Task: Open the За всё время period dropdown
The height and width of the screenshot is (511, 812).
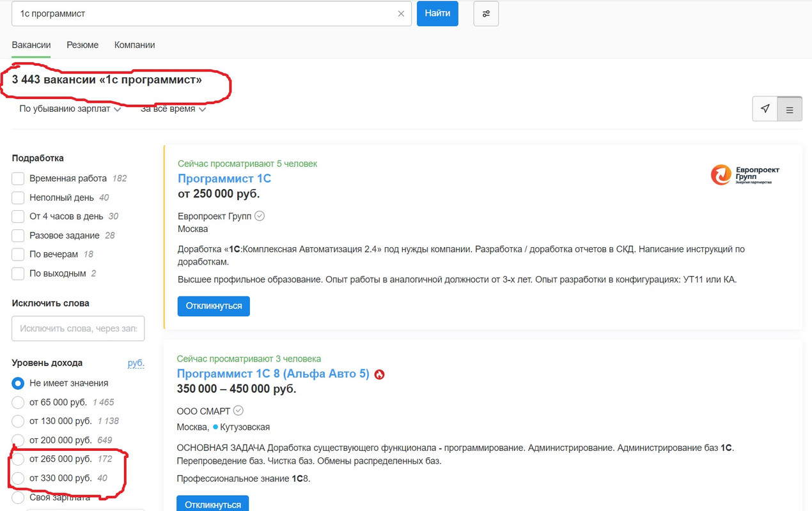Action: pyautogui.click(x=173, y=109)
